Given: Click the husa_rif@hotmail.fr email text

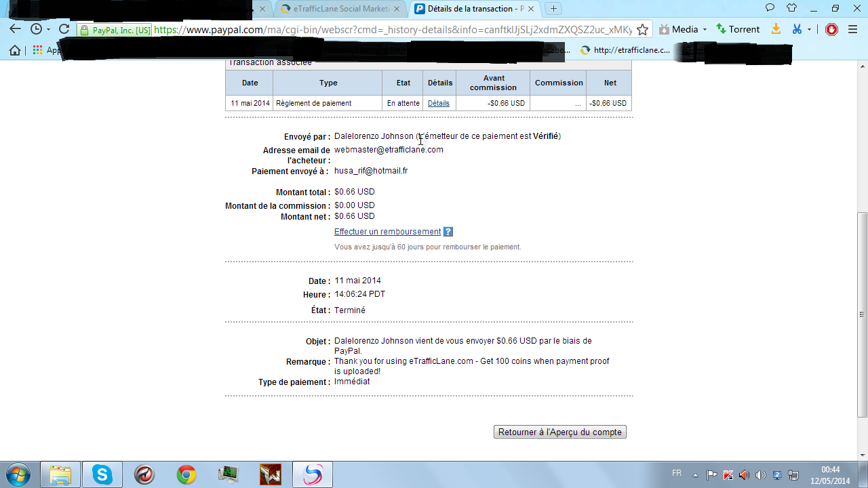Looking at the screenshot, I should click(371, 171).
